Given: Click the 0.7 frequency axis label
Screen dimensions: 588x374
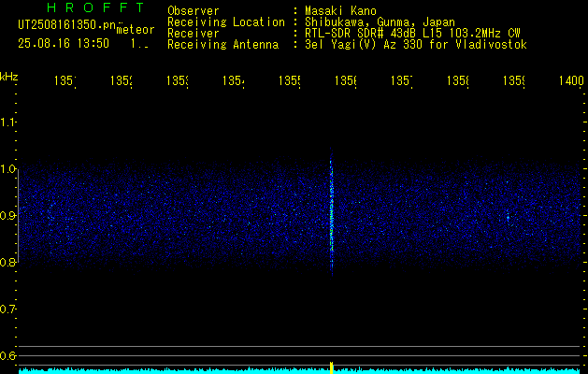Looking at the screenshot, I should [x=8, y=309].
